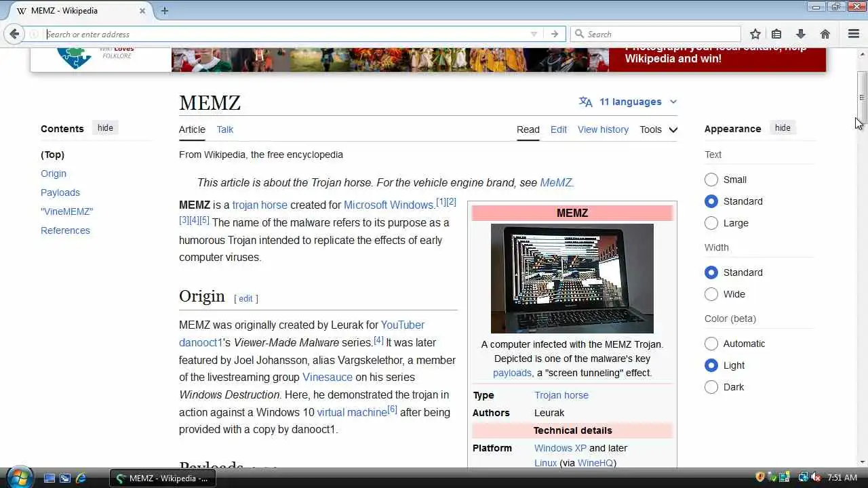Switch to the Talk tab

coord(225,129)
